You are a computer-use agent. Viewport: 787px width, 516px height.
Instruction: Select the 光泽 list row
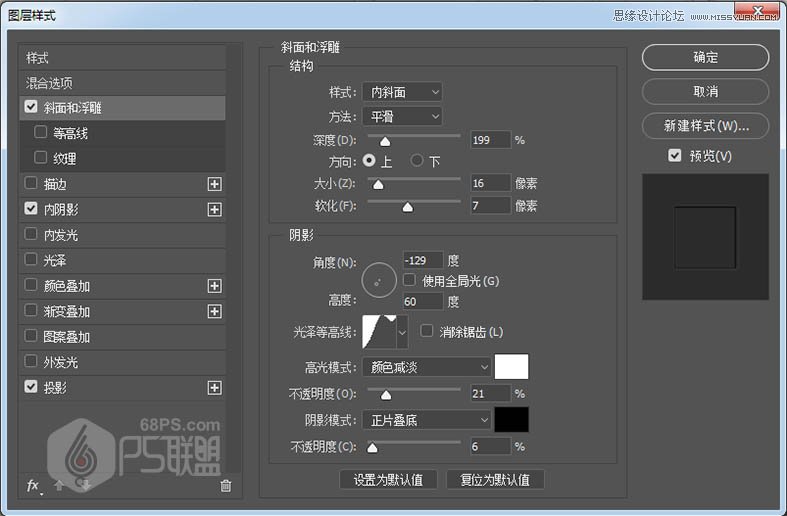click(122, 260)
